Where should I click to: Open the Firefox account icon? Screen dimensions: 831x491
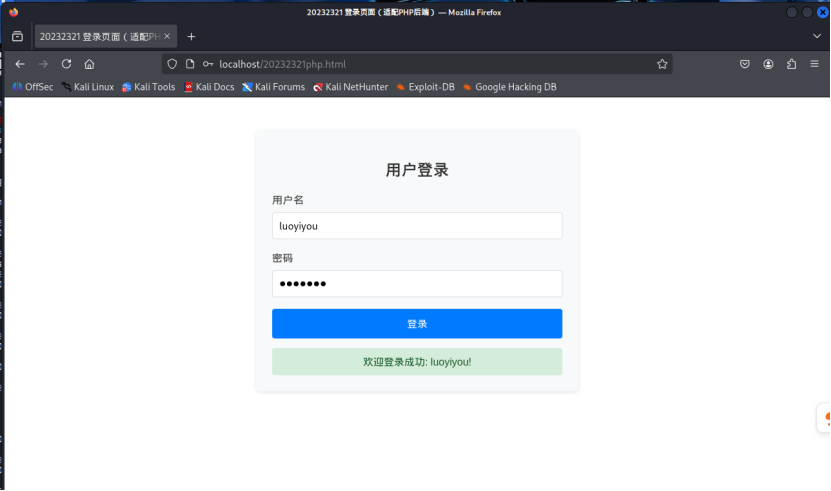click(768, 64)
